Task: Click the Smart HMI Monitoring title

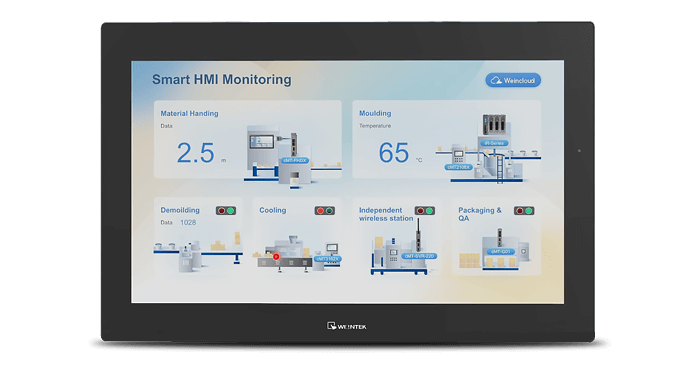Action: (x=222, y=79)
